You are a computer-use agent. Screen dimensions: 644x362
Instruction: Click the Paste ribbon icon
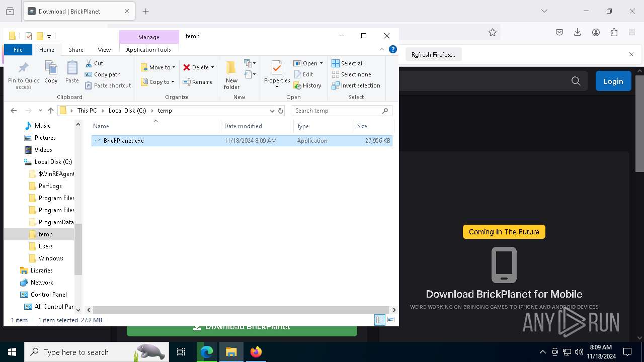click(x=72, y=72)
